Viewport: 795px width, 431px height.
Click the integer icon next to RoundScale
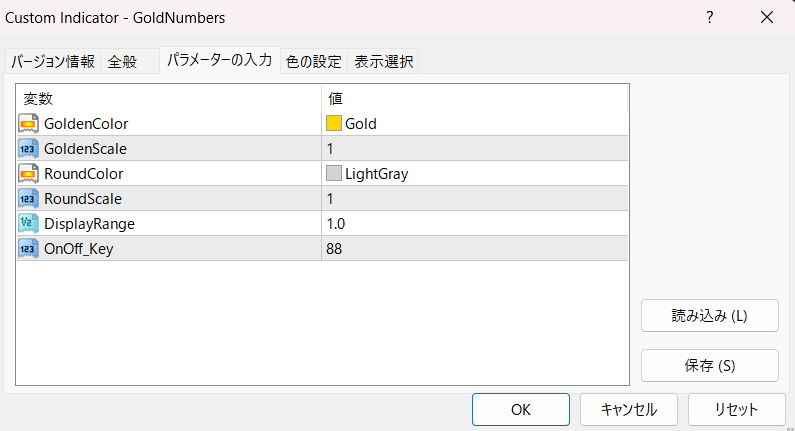tap(28, 199)
